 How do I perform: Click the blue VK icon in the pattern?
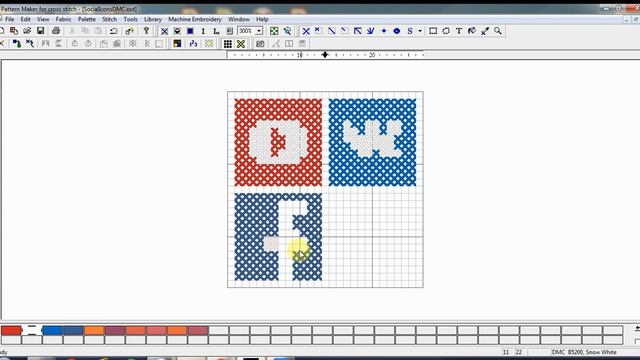372,142
